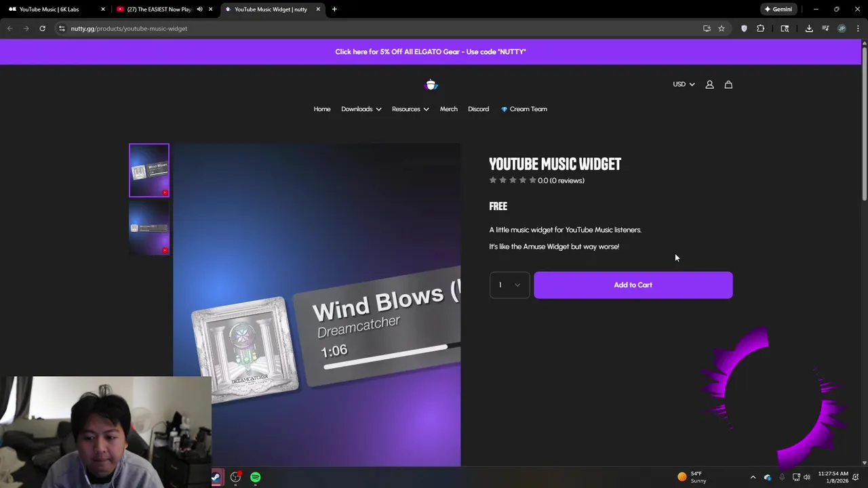Image resolution: width=868 pixels, height=488 pixels.
Task: Go to Home in the site navigation
Action: (322, 109)
